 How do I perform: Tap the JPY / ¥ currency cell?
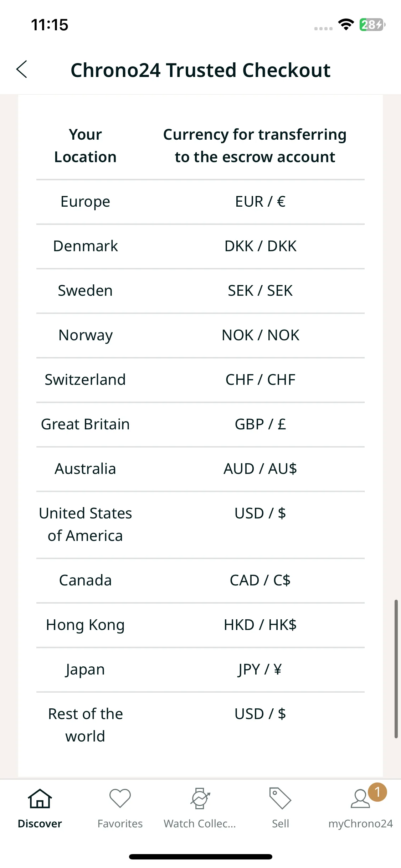tap(261, 670)
